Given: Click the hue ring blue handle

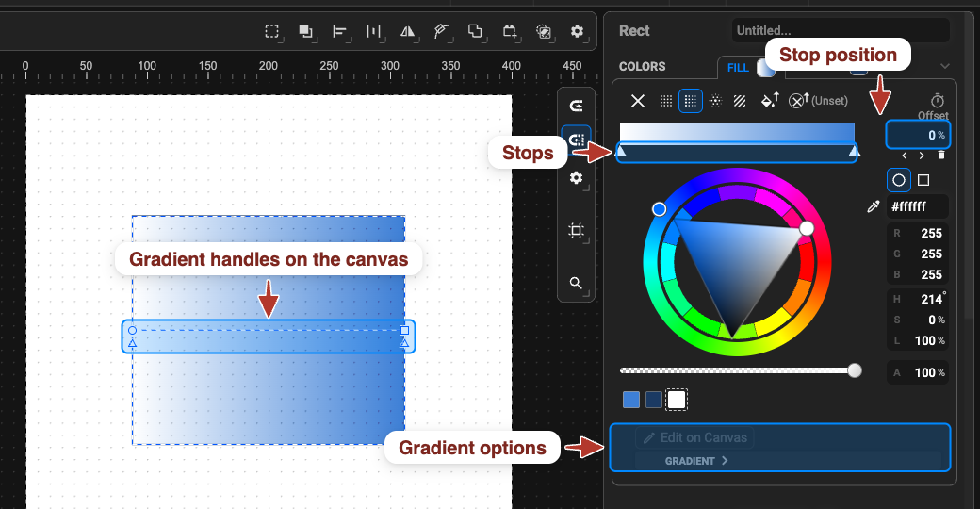Looking at the screenshot, I should coord(659,209).
